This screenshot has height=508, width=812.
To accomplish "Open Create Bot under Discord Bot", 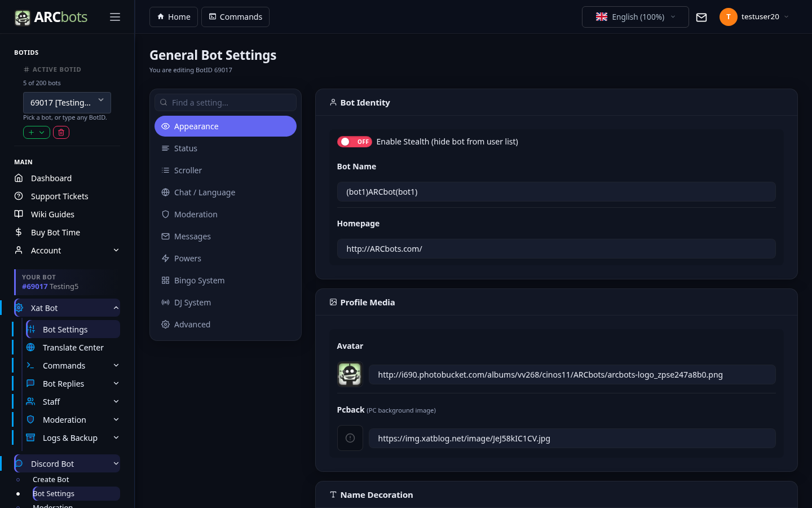I will coord(51,479).
